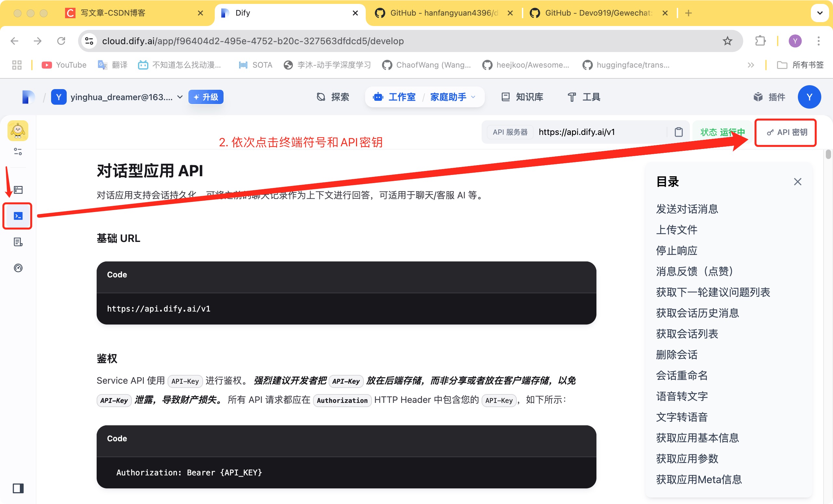
Task: Jump to 获取会话历史消息 in the table of contents
Action: (697, 313)
